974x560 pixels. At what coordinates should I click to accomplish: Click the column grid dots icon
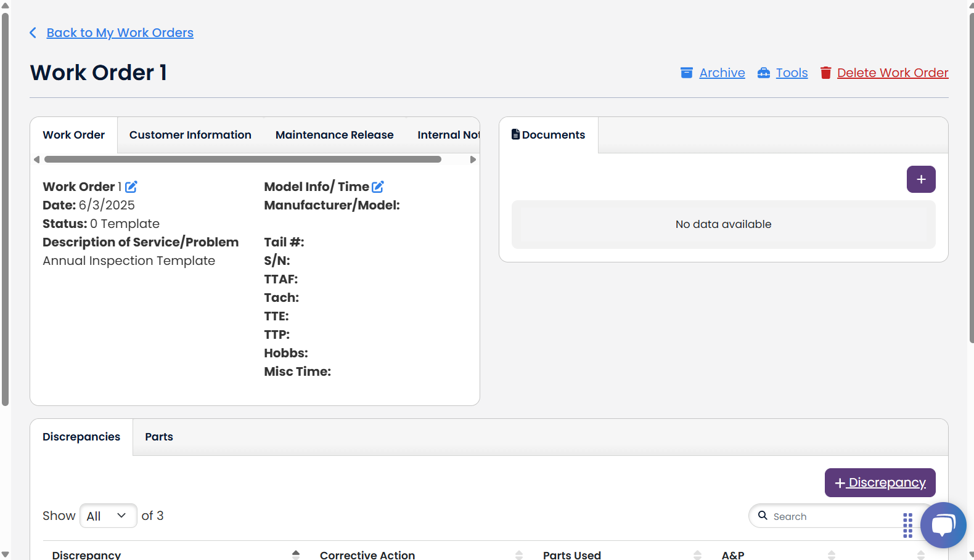907,525
